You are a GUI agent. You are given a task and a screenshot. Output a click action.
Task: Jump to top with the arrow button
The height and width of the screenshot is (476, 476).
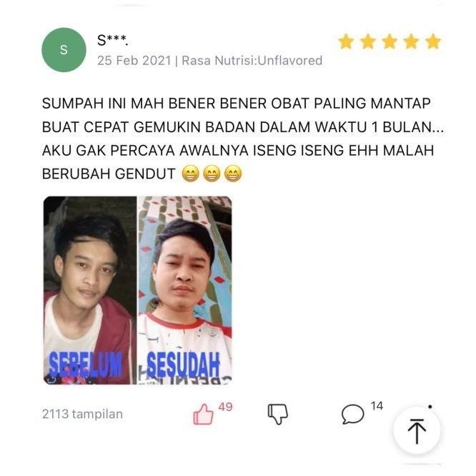(417, 430)
